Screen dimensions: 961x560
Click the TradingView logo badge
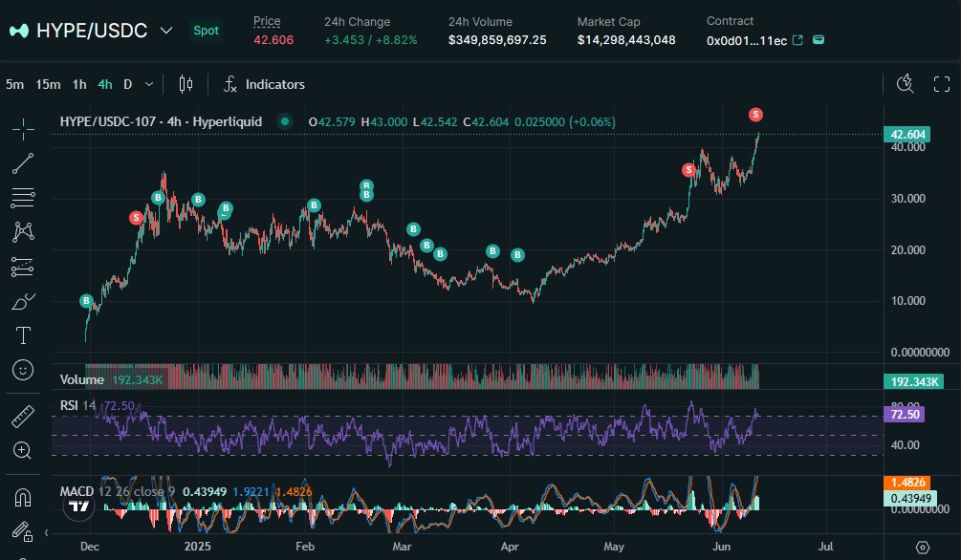[x=79, y=506]
